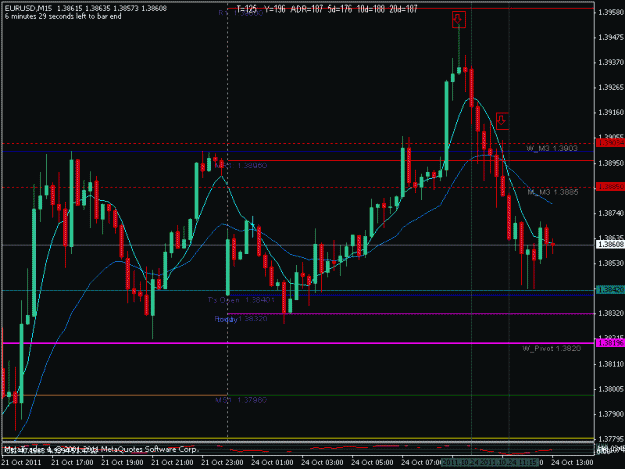Screen dimensions: 625x469
Task: Click the red sell arrow above the chart high
Action: [x=459, y=20]
